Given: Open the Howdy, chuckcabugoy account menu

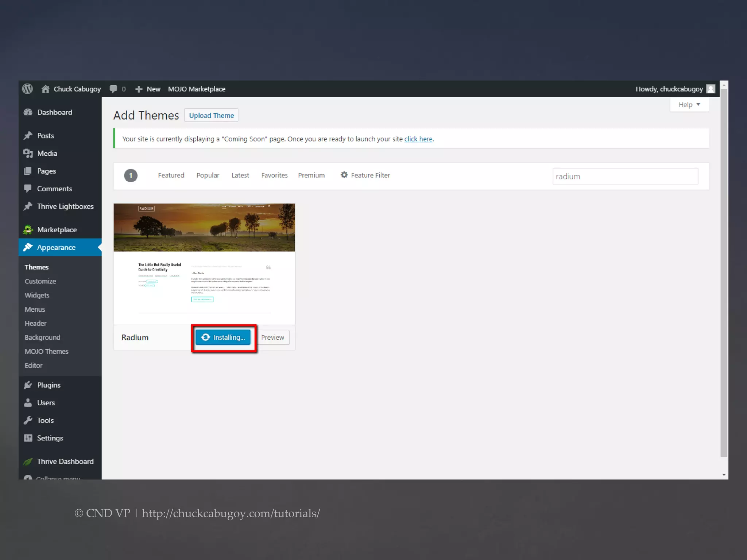Looking at the screenshot, I should (675, 89).
